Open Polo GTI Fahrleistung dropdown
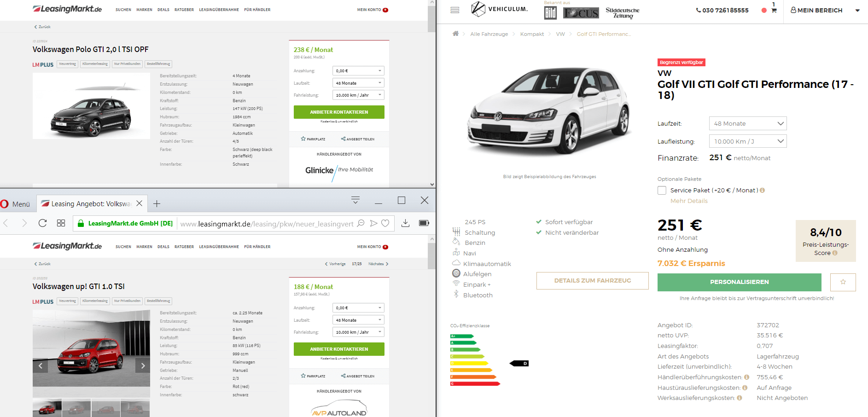This screenshot has width=868, height=417. pyautogui.click(x=358, y=95)
